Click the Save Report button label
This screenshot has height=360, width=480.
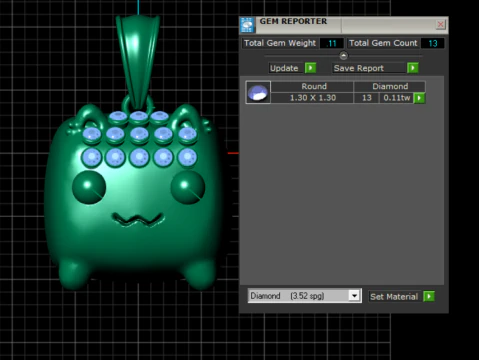coord(359,68)
